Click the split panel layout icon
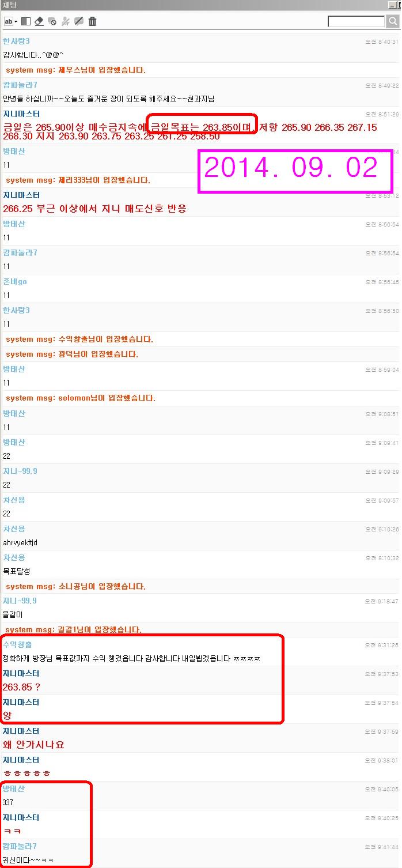 [25, 21]
